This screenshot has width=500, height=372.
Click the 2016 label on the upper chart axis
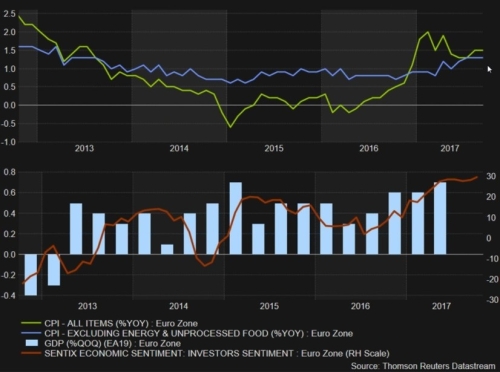(x=369, y=148)
